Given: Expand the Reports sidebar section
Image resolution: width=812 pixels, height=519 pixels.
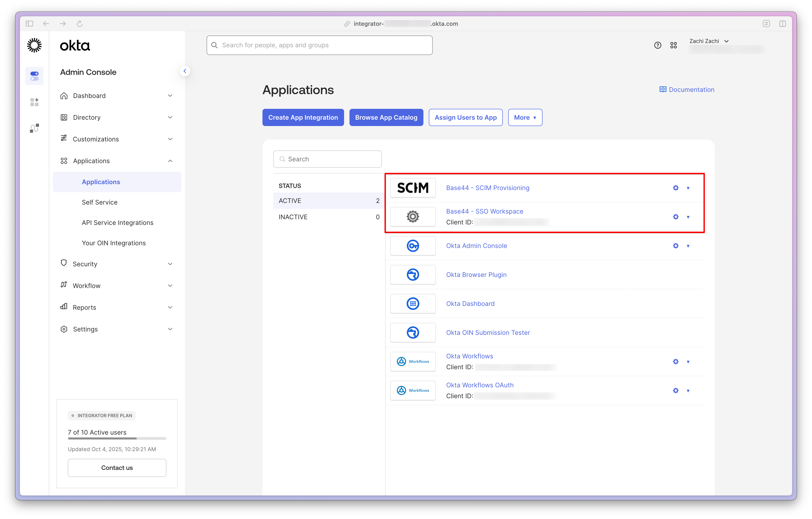Looking at the screenshot, I should (117, 307).
